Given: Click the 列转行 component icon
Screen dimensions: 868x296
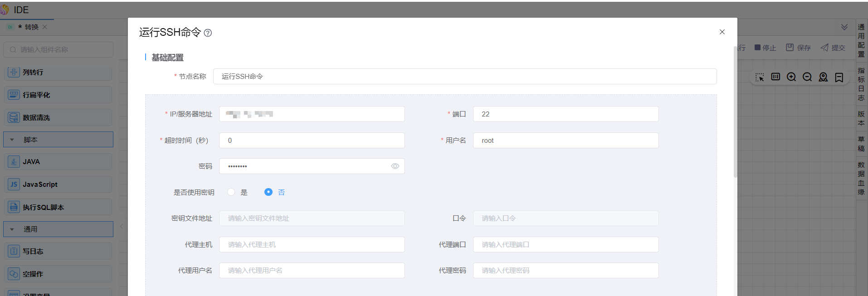Looking at the screenshot, I should pyautogui.click(x=14, y=72).
